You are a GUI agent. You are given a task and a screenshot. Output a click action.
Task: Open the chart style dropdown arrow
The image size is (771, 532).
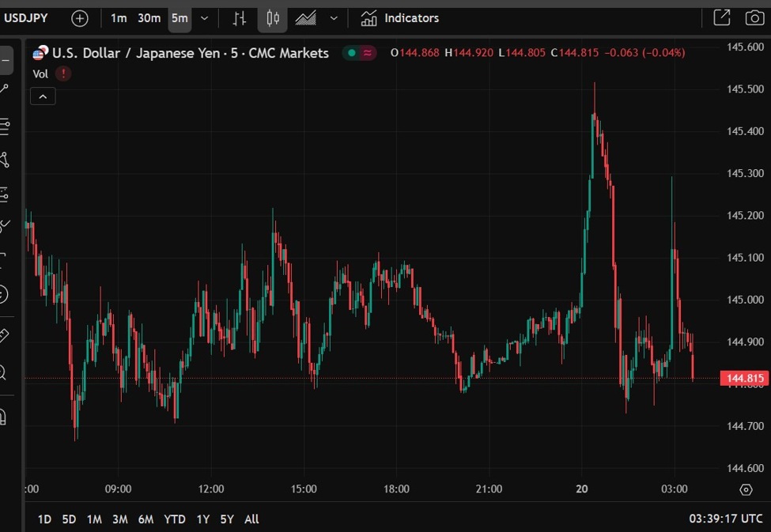pos(334,18)
